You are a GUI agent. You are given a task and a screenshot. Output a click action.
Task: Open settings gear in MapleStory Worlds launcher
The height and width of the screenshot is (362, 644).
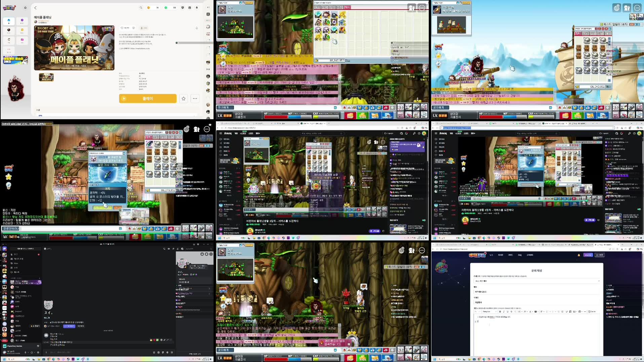(x=25, y=8)
